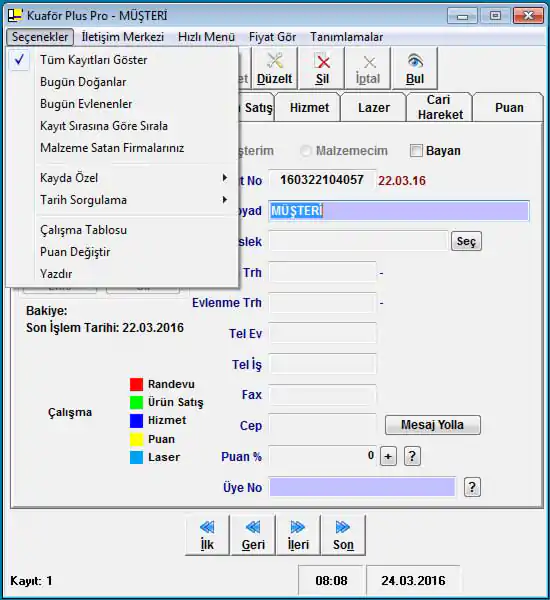Click the Çalışma legend label
Screen dimensions: 550x600
(70, 412)
